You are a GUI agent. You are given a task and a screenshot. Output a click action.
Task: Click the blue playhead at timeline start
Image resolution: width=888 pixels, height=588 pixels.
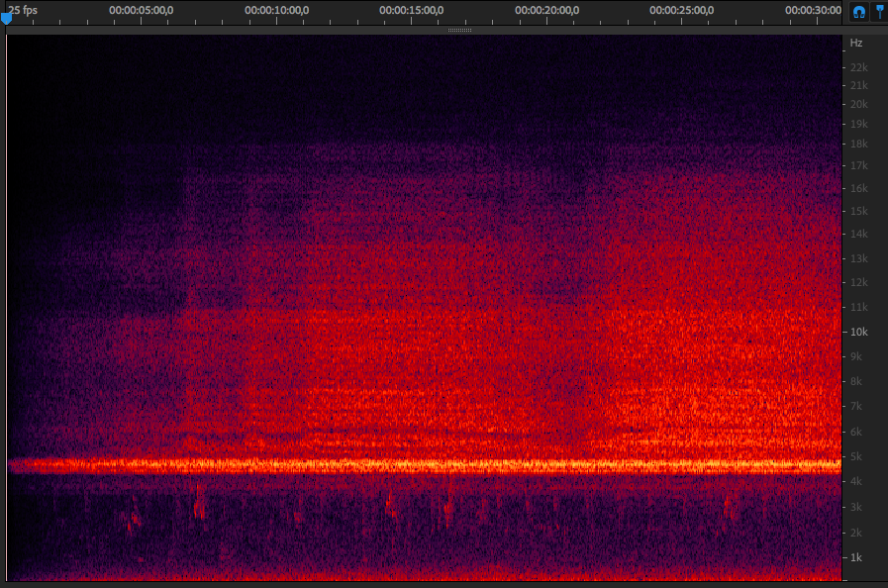pos(7,19)
